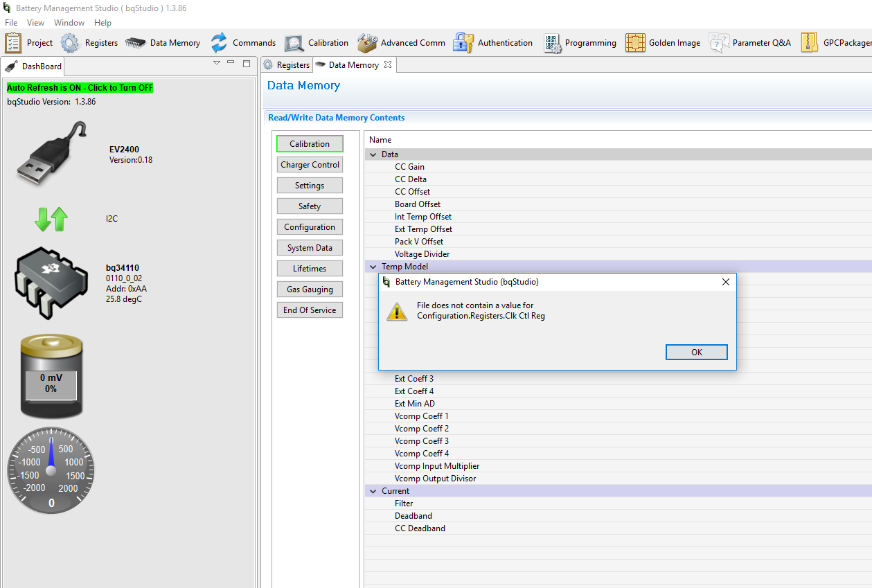
Task: Select the CC Delta row
Action: [618, 179]
